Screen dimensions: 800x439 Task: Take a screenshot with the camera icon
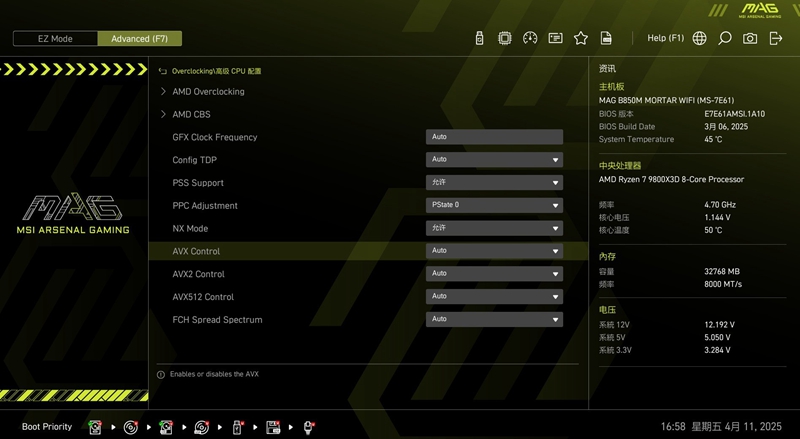(x=750, y=38)
